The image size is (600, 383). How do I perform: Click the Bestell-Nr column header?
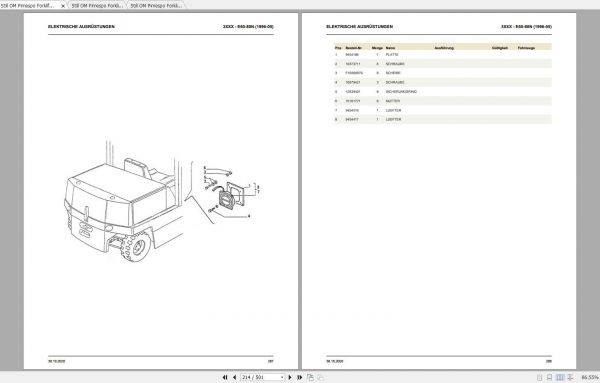click(x=354, y=48)
